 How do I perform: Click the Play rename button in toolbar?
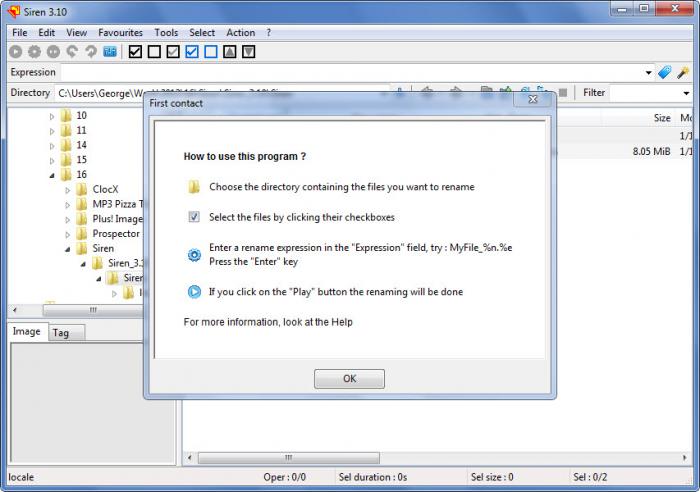pyautogui.click(x=16, y=52)
